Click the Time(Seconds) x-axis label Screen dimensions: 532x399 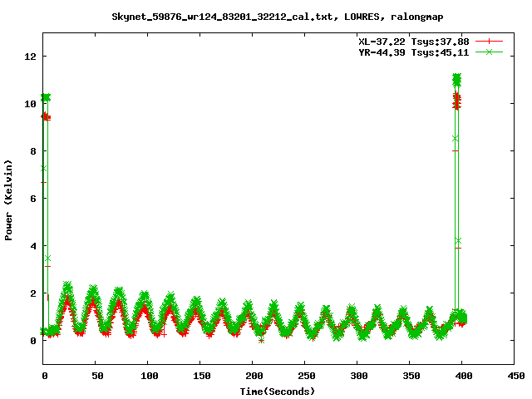coord(278,392)
